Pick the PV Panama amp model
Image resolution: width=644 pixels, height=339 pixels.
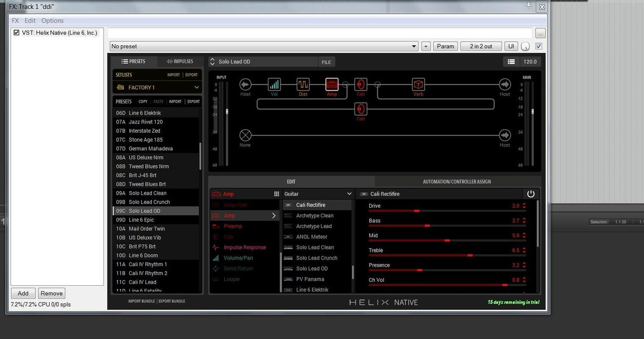point(310,279)
